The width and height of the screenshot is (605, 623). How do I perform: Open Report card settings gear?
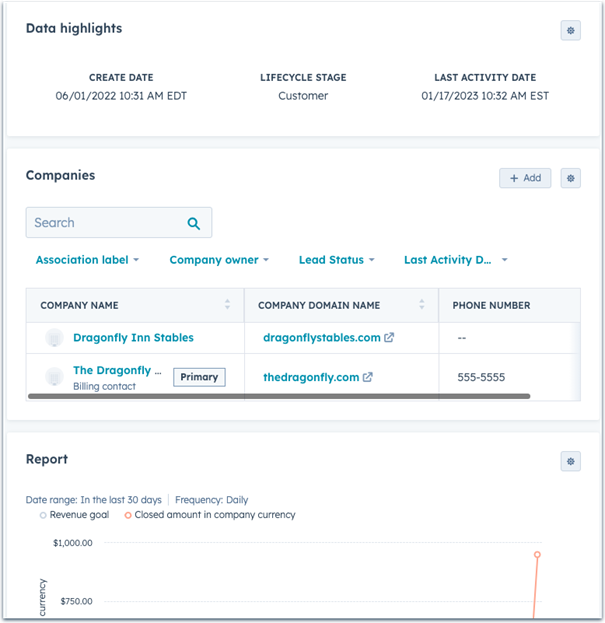click(x=570, y=461)
